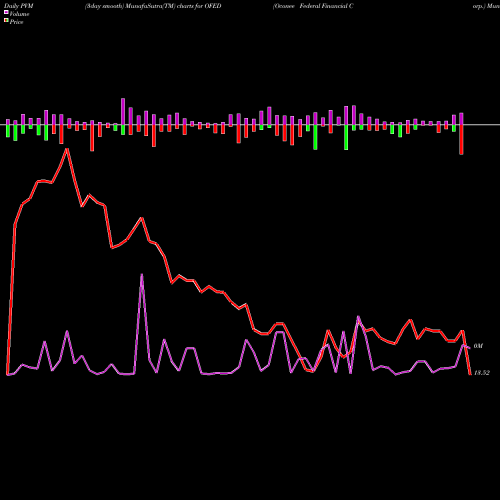Screen dimensions: 500x500
Task: Click the 18.52 price value label
Action: point(482,373)
